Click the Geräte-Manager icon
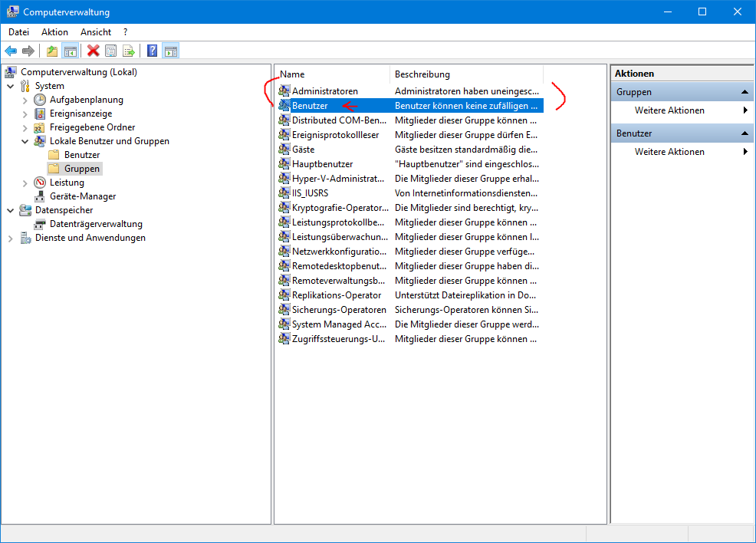Viewport: 756px width, 543px height. (x=40, y=196)
